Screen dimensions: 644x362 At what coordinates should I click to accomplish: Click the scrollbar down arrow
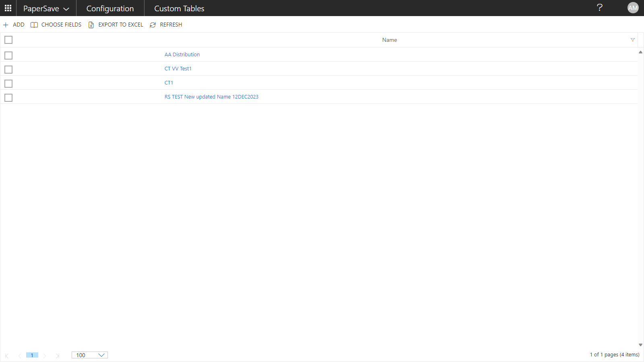point(640,345)
